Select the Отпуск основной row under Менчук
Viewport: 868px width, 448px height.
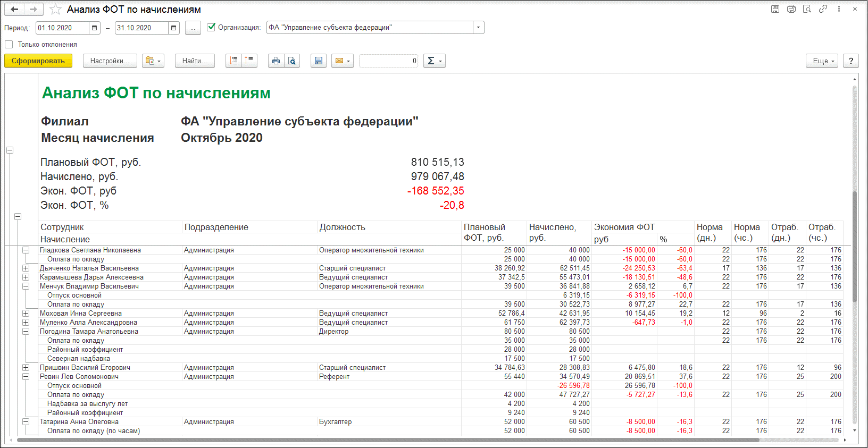coord(74,295)
